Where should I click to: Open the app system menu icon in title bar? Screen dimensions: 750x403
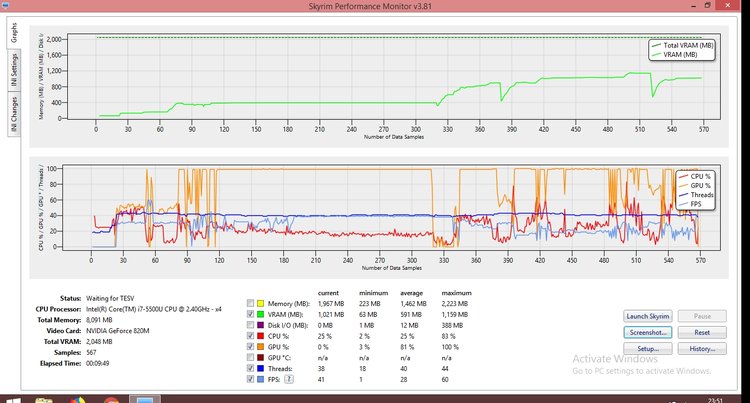5,5
